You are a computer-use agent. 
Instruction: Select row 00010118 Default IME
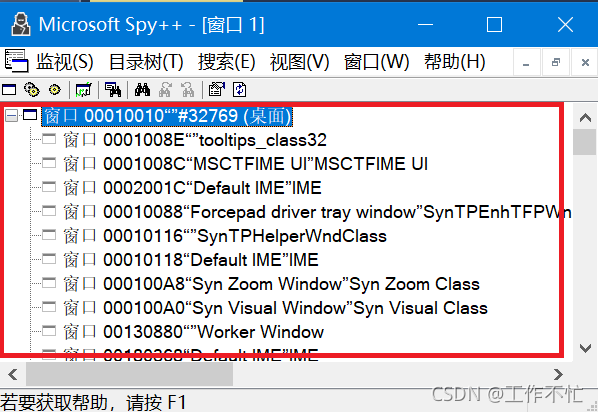coord(191,260)
